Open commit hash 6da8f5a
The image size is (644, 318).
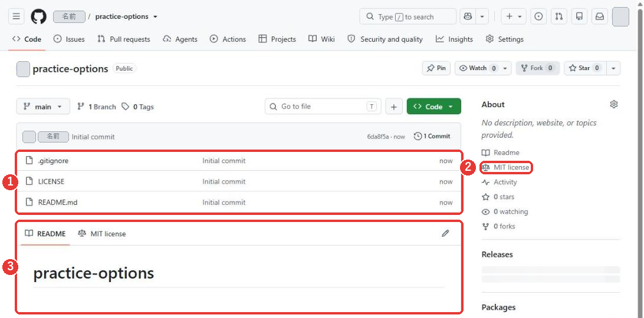(x=378, y=137)
